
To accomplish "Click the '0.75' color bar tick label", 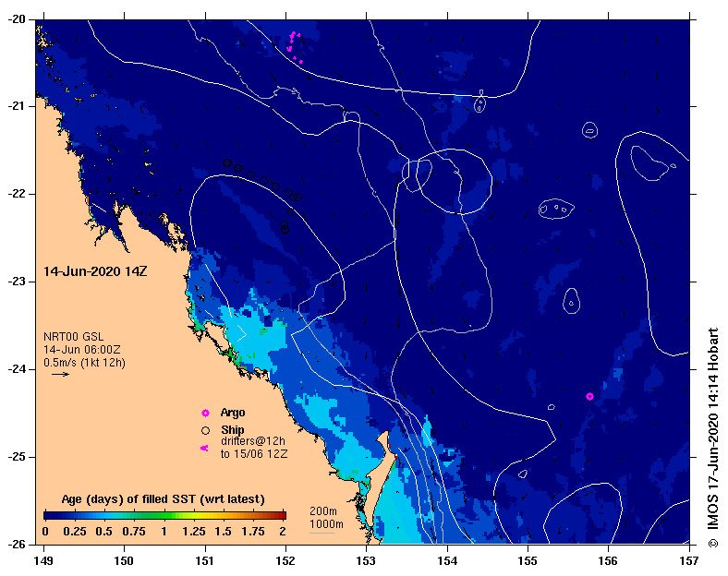I will click(134, 532).
